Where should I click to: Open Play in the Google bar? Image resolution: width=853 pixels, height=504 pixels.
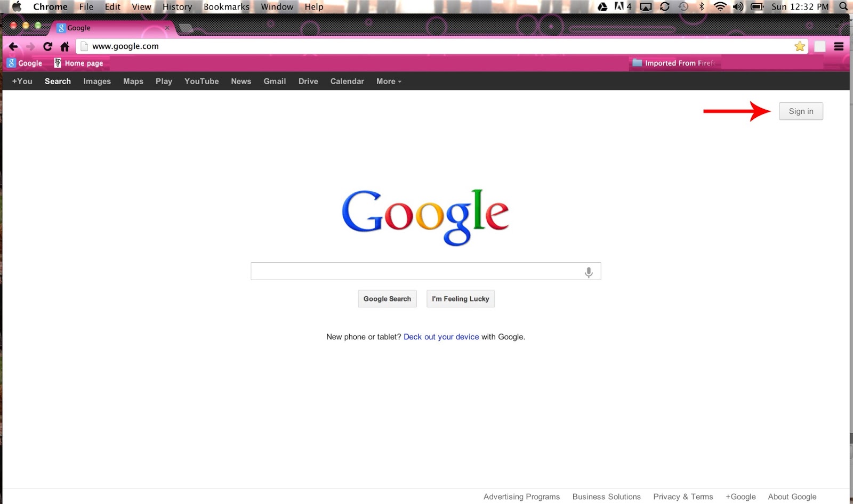pyautogui.click(x=164, y=81)
